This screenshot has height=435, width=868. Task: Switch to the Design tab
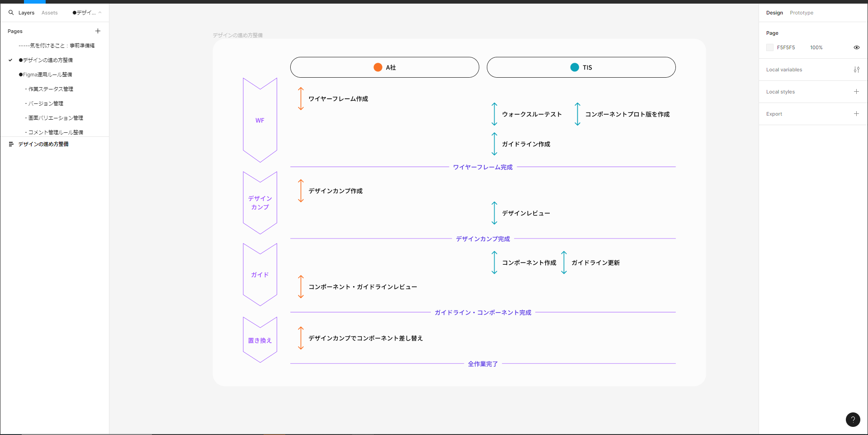coord(774,13)
